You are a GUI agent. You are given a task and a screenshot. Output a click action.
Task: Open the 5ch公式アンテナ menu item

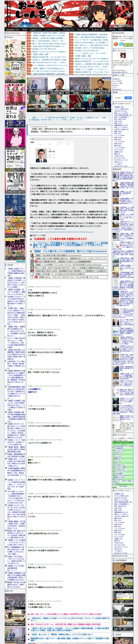click(13, 30)
